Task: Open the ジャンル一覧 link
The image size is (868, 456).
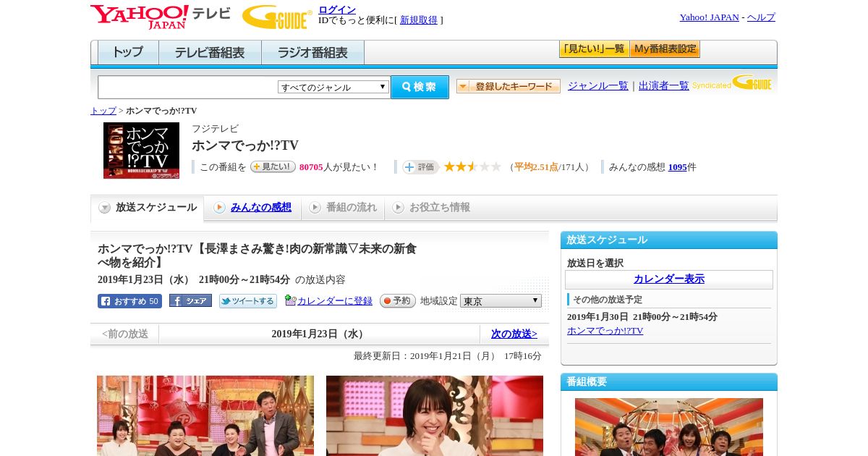Action: (598, 85)
